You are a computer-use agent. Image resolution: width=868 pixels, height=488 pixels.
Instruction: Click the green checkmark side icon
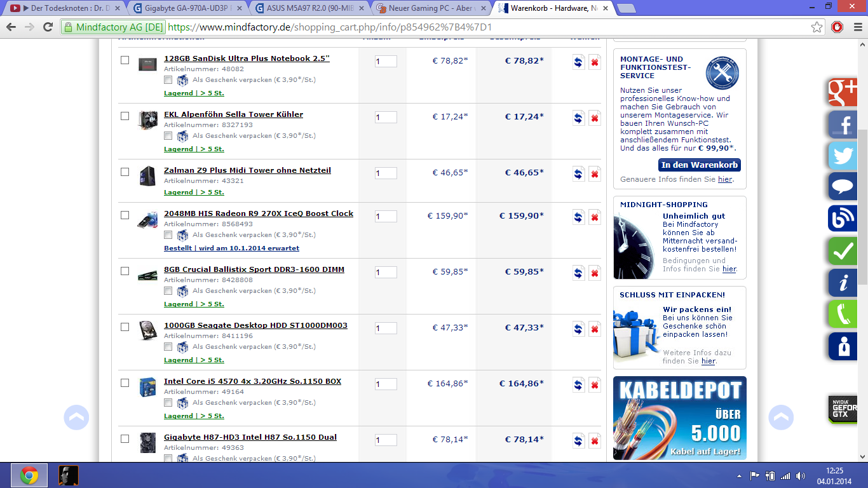point(843,251)
